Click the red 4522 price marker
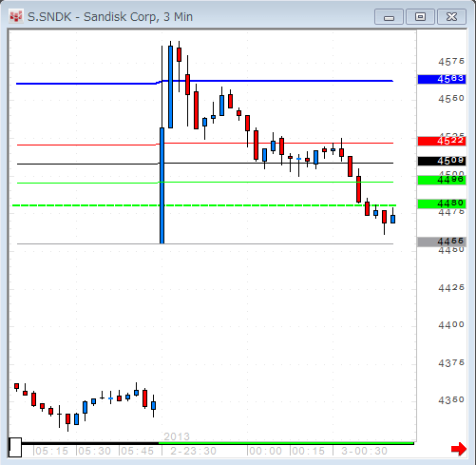The height and width of the screenshot is (465, 476). pos(442,141)
